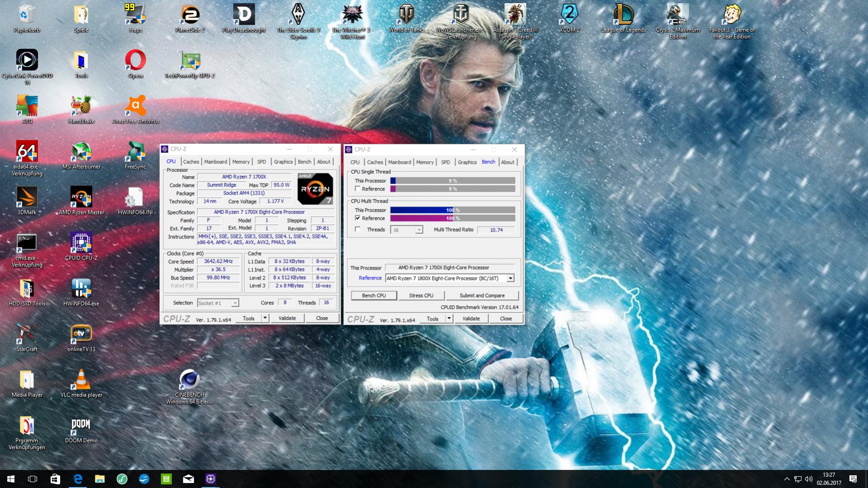Click Validate in left CPU-Z window
This screenshot has height=488, width=868.
click(287, 318)
